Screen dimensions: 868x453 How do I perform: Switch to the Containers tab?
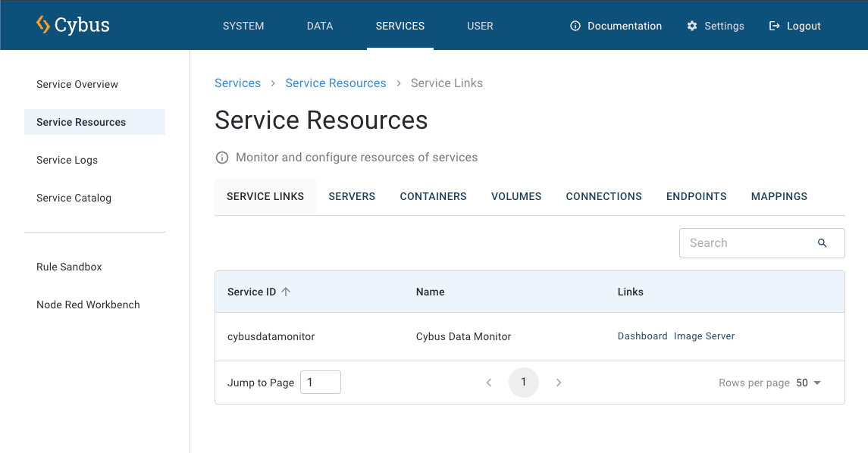pos(433,196)
